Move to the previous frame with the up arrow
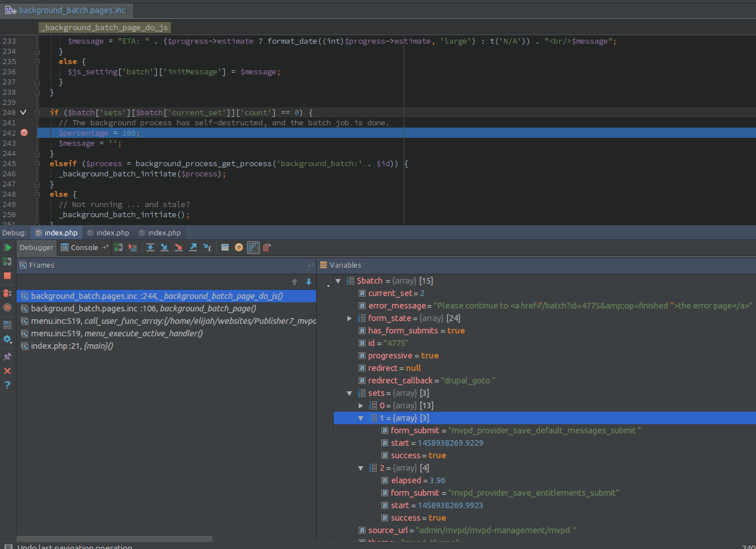Screen dimensions: 756x549 (295, 282)
